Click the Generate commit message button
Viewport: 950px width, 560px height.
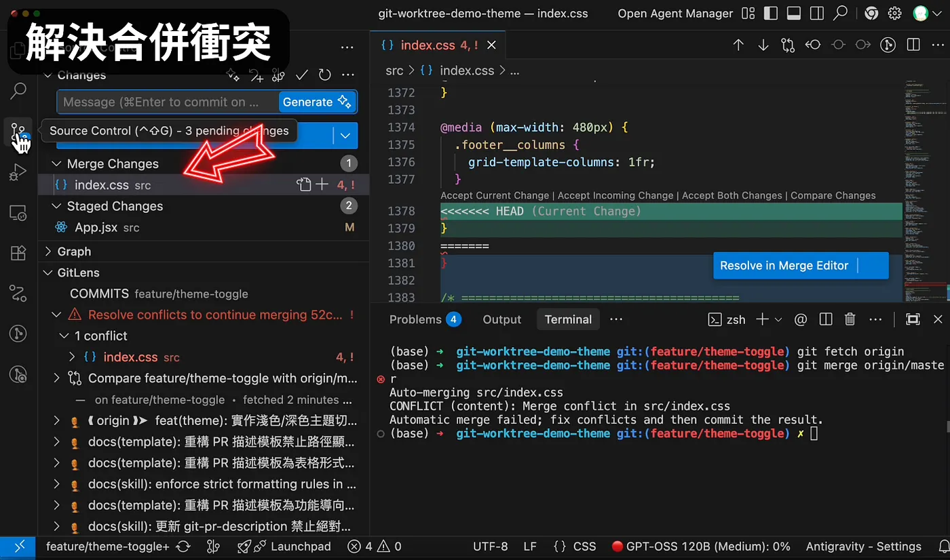[x=317, y=102]
